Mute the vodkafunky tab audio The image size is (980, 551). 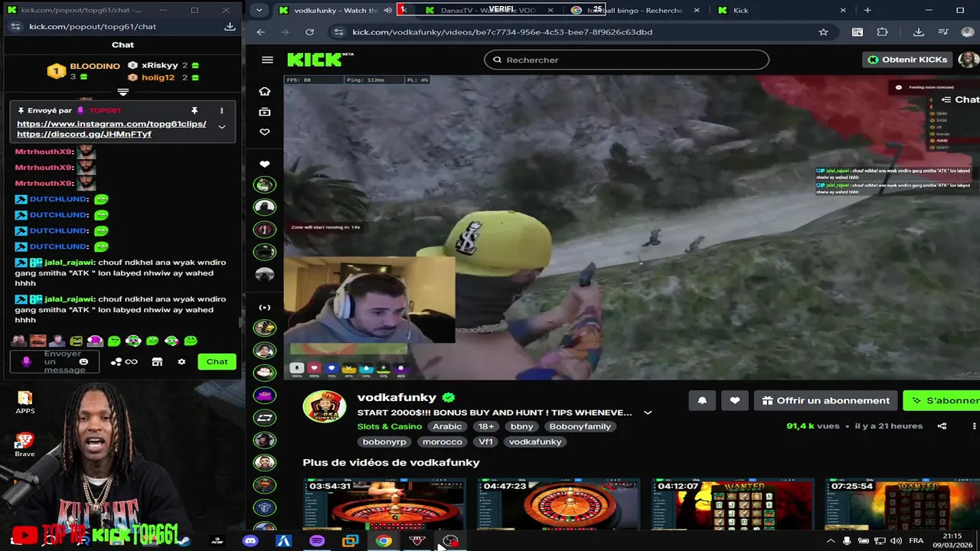387,10
